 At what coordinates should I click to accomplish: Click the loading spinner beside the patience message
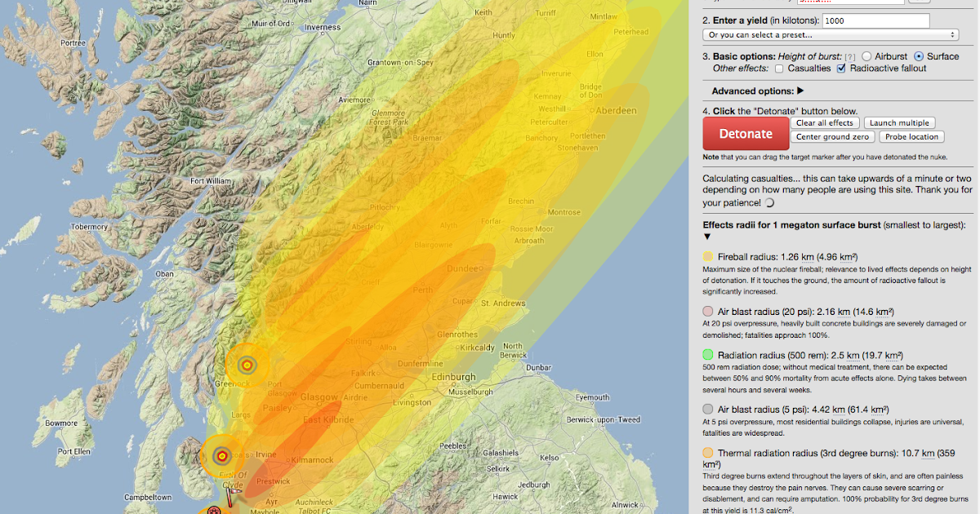768,202
